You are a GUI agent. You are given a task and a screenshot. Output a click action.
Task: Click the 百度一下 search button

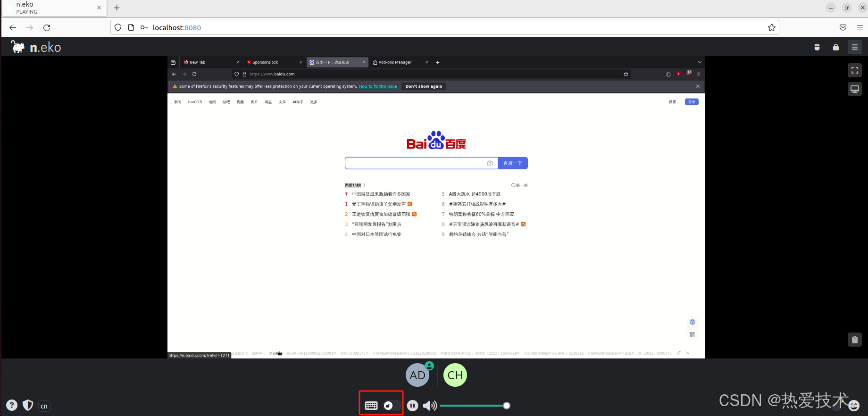point(513,163)
